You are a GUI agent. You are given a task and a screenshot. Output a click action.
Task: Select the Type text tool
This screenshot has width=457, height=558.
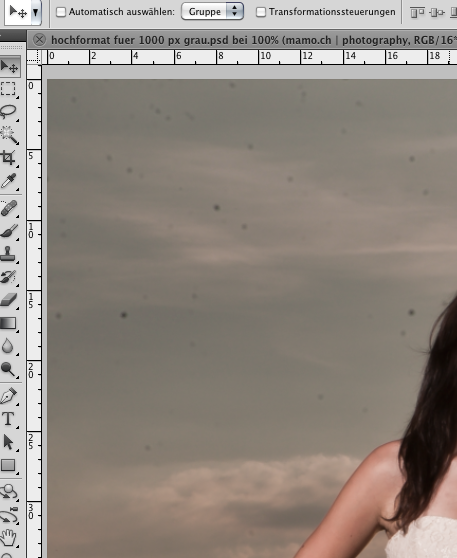tap(9, 419)
